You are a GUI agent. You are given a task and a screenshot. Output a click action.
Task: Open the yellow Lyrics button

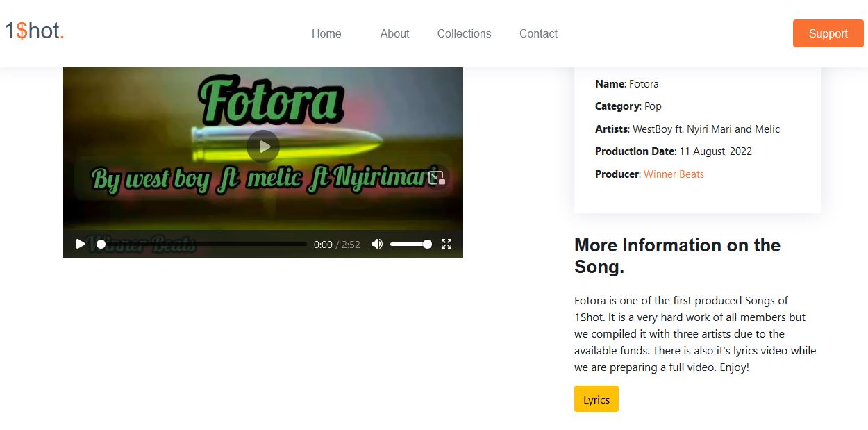[x=596, y=399]
